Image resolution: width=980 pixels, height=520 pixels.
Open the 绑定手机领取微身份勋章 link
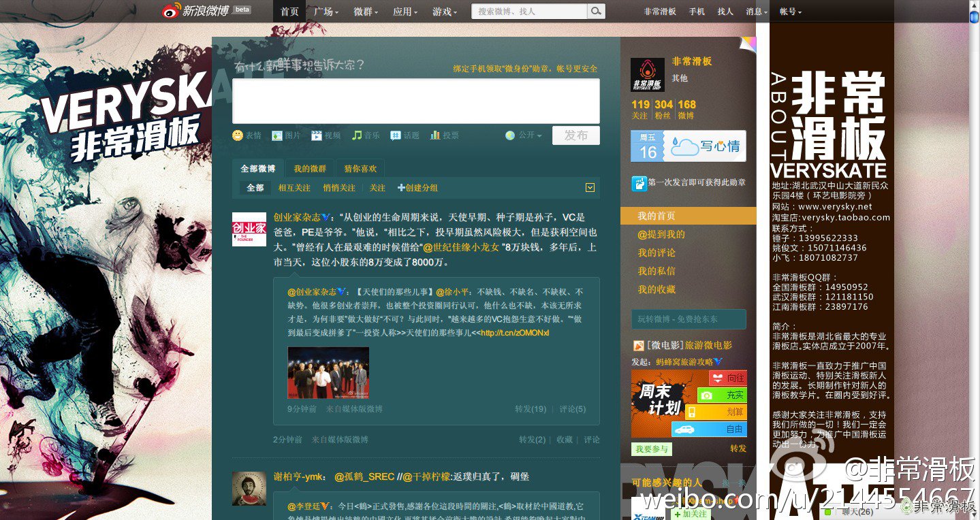pos(526,69)
